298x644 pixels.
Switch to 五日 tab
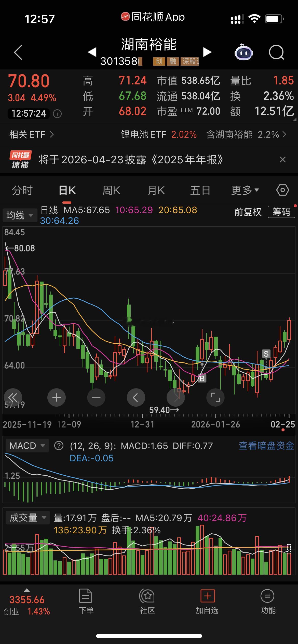(x=200, y=190)
